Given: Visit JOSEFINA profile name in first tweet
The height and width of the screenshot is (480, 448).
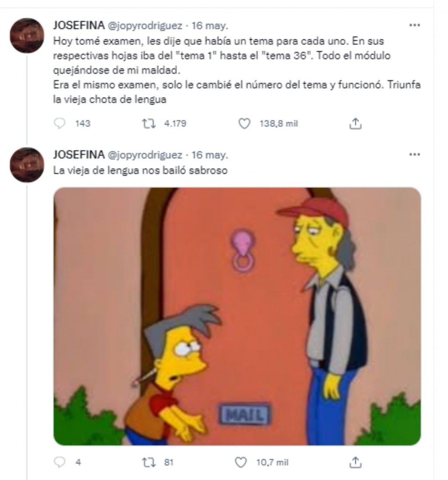Looking at the screenshot, I should pyautogui.click(x=79, y=25).
